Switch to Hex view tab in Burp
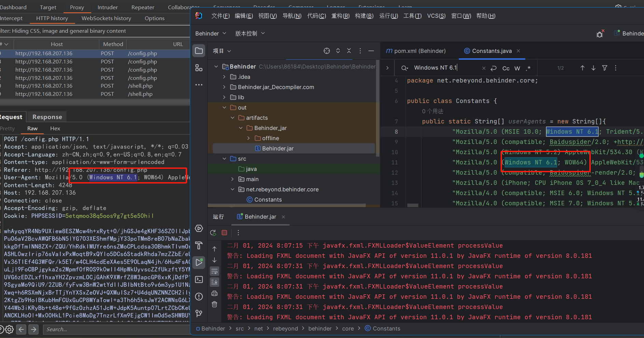Viewport: 644px width, 338px height. click(55, 128)
